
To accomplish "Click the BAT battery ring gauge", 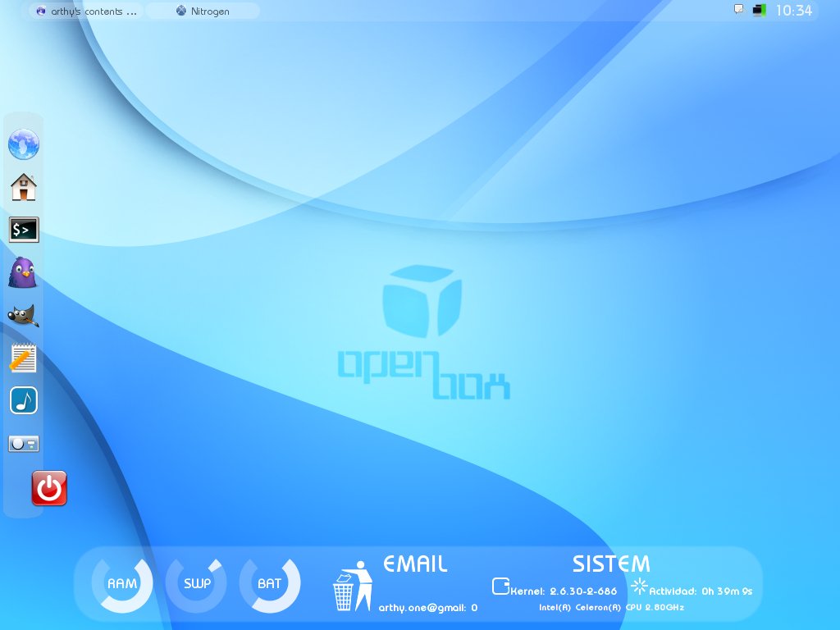I will [x=269, y=583].
